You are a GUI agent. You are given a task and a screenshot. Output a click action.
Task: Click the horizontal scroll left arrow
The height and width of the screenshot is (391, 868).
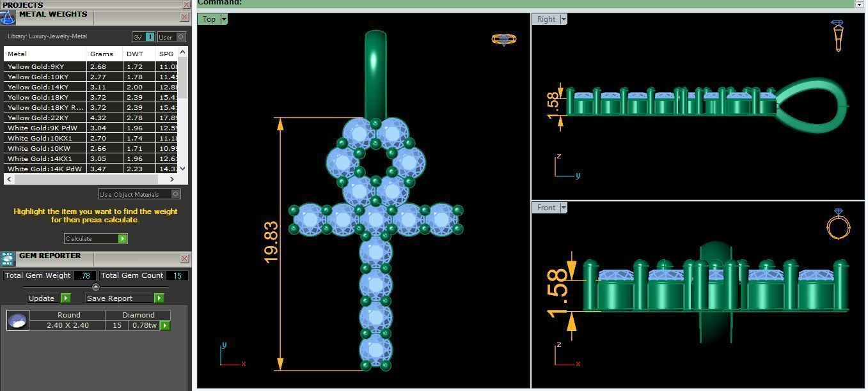click(8, 179)
